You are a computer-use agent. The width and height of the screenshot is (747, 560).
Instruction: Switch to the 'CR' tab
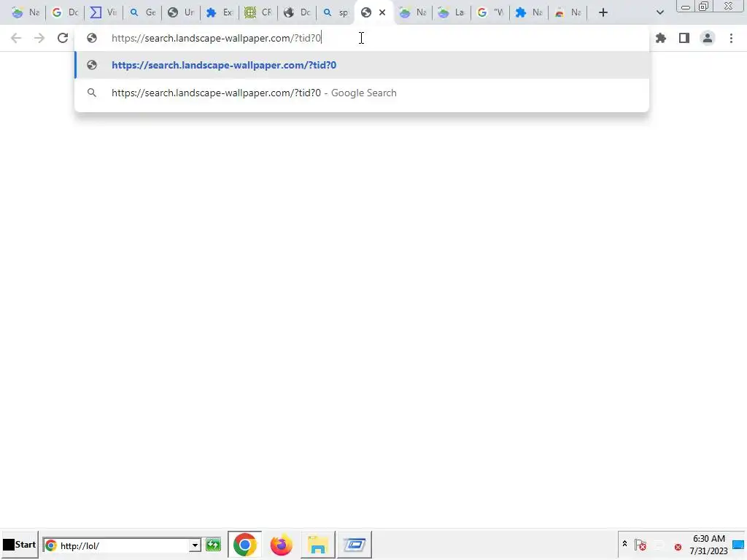tap(258, 13)
